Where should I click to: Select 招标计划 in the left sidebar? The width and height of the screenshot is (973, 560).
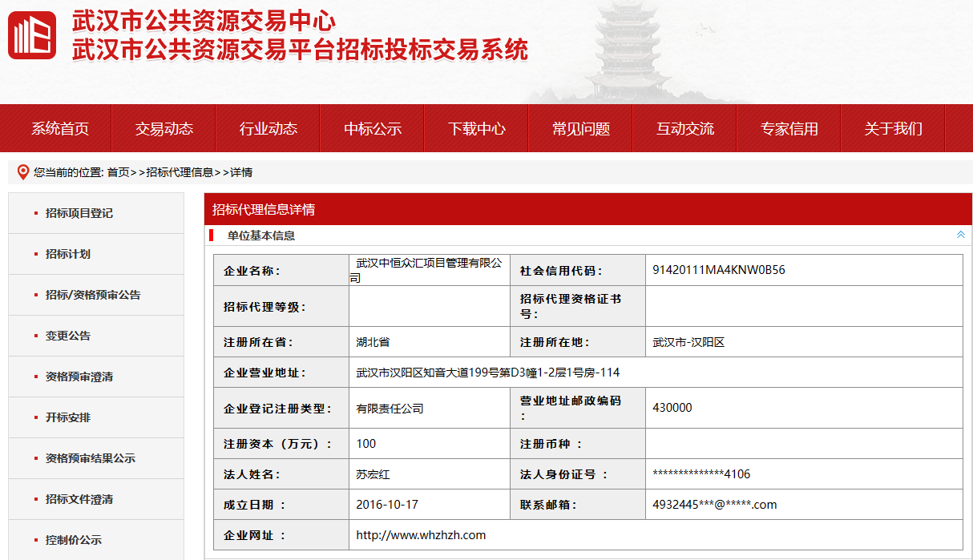point(67,254)
